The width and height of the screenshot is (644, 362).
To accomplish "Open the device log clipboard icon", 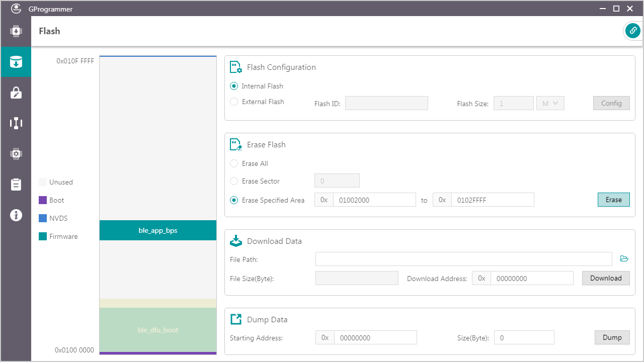I will click(x=16, y=185).
